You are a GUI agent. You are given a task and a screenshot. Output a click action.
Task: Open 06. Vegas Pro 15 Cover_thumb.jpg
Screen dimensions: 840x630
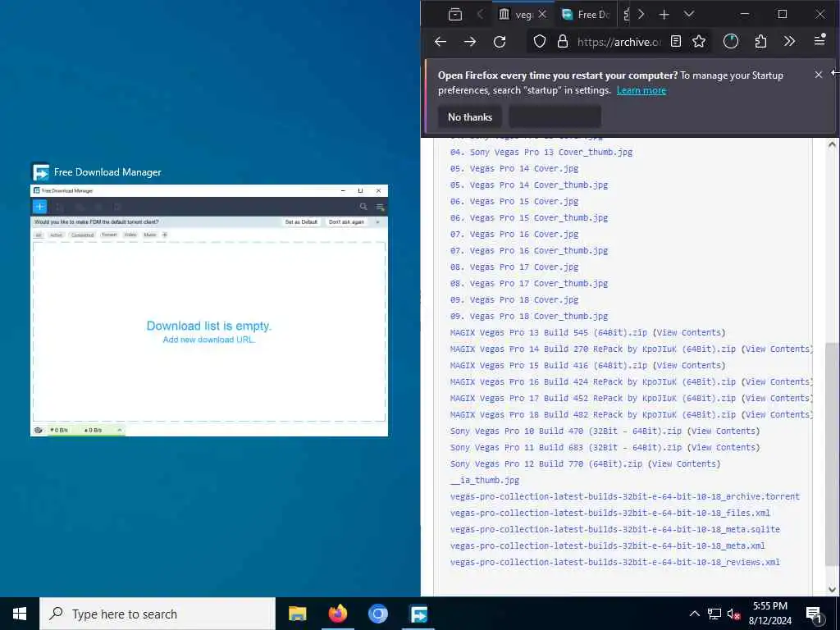529,218
